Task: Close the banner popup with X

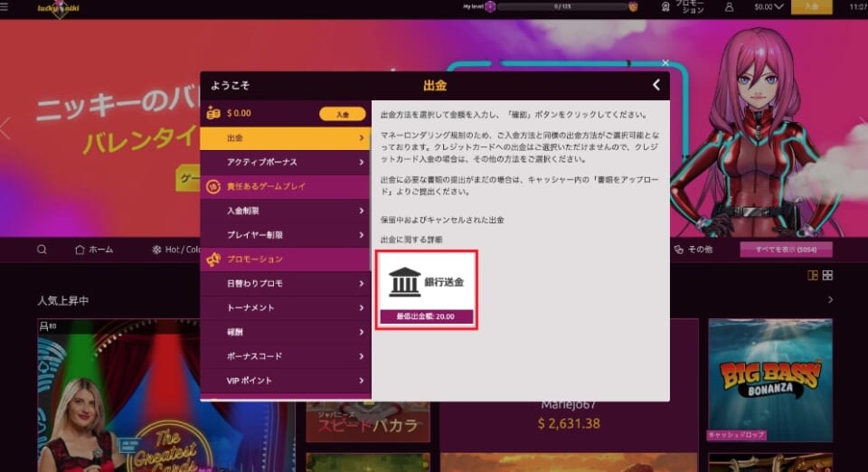Action: pyautogui.click(x=665, y=63)
